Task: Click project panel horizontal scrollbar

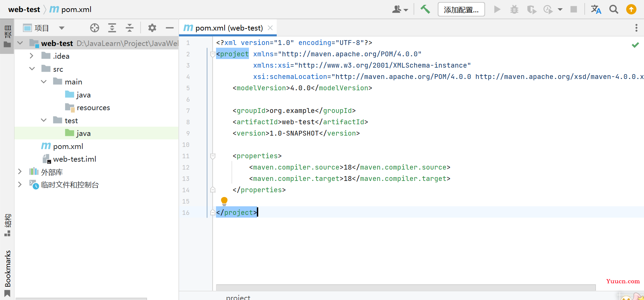Action: (81, 299)
